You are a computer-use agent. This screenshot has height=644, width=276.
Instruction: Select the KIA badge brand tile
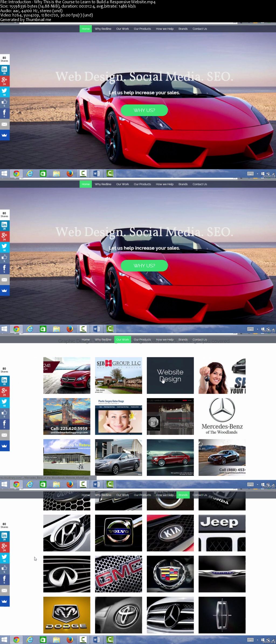point(170,533)
